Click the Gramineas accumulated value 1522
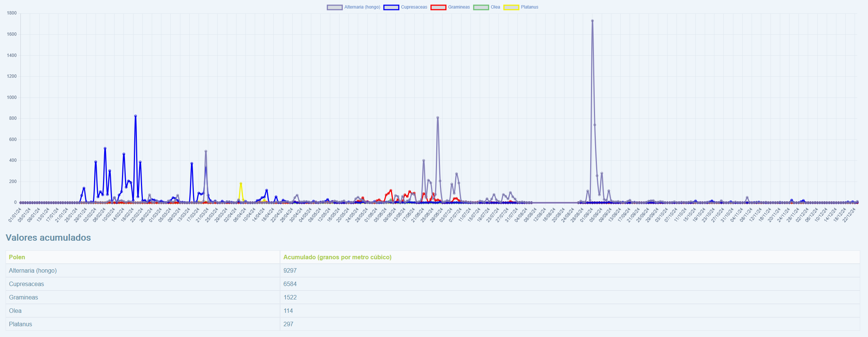The height and width of the screenshot is (337, 868). 290,297
